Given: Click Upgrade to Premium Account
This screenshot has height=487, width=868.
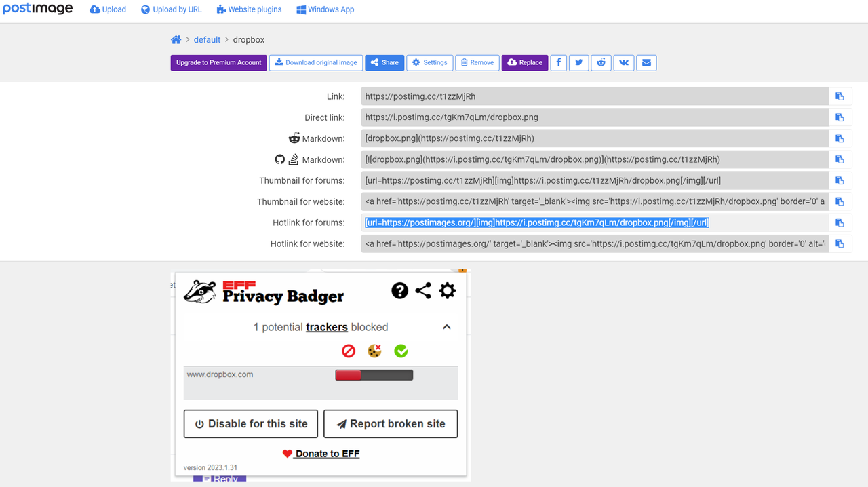Looking at the screenshot, I should click(x=218, y=62).
